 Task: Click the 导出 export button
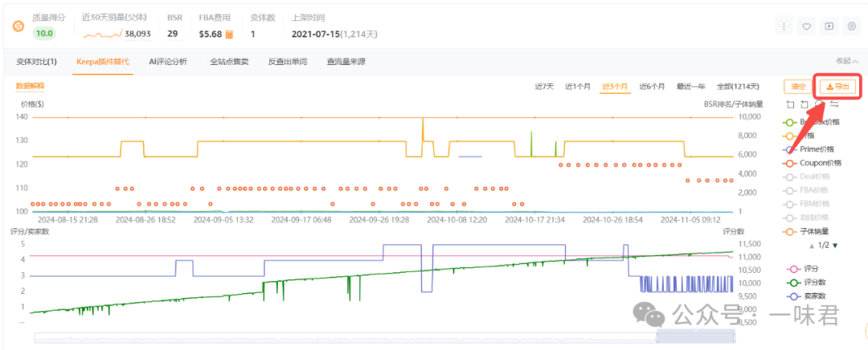[837, 87]
